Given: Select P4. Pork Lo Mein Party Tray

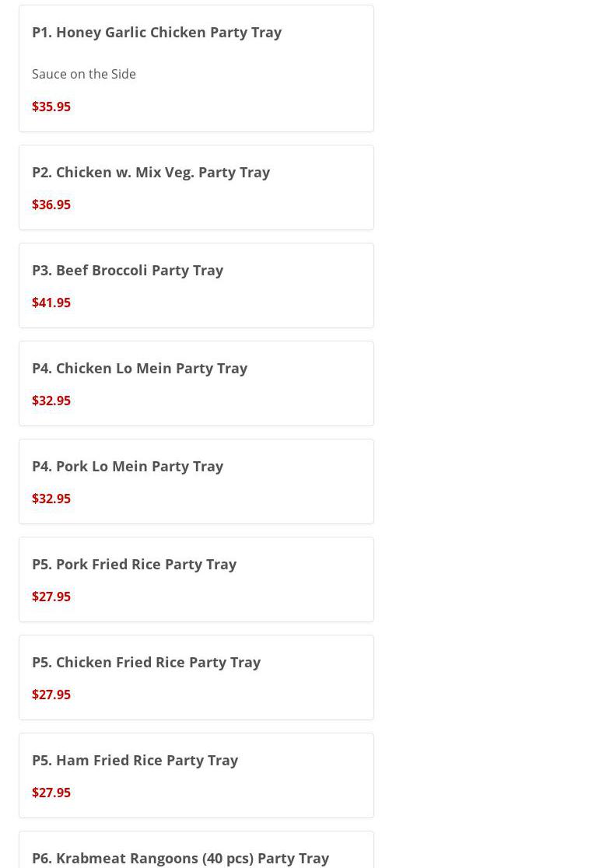Looking at the screenshot, I should (128, 466).
